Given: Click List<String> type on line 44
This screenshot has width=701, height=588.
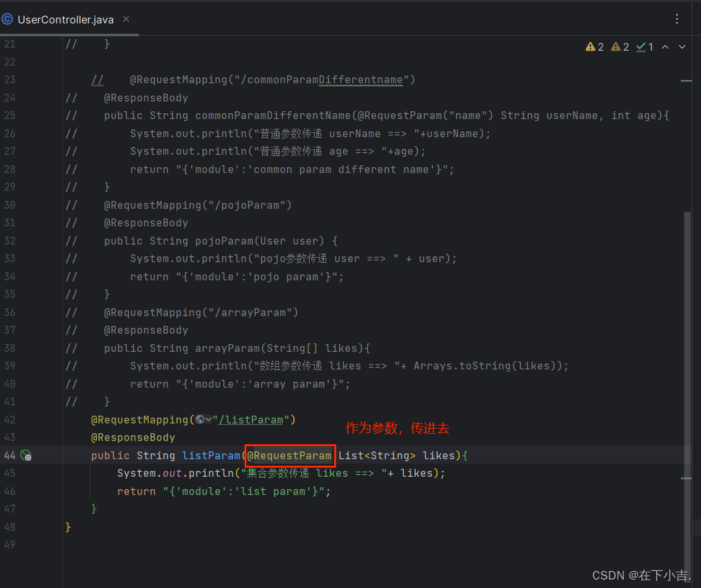Looking at the screenshot, I should [x=377, y=456].
